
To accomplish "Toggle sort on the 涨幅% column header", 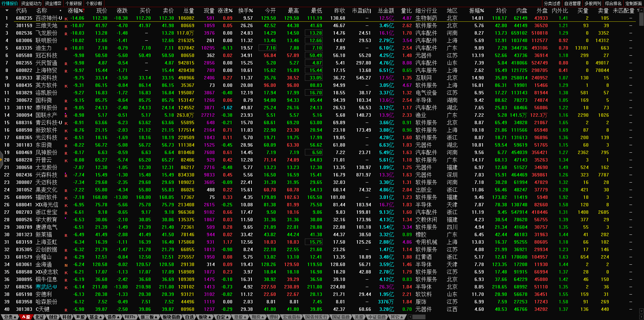I will (75, 11).
